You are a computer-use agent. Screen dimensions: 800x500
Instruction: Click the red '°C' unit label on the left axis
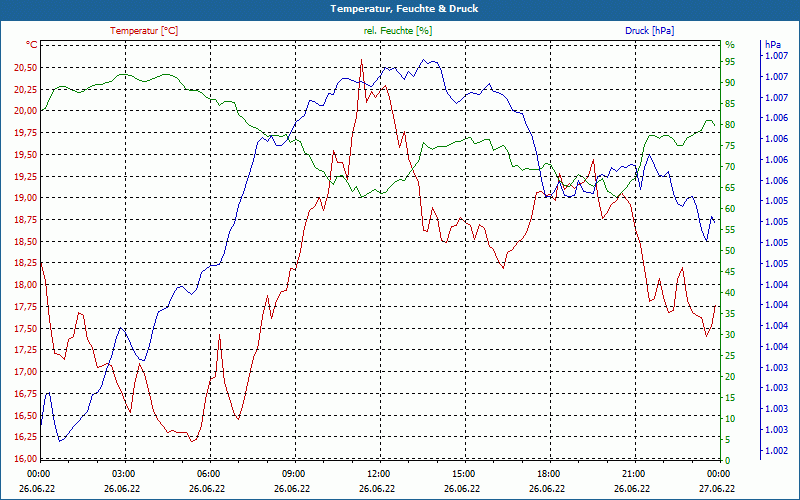click(32, 45)
